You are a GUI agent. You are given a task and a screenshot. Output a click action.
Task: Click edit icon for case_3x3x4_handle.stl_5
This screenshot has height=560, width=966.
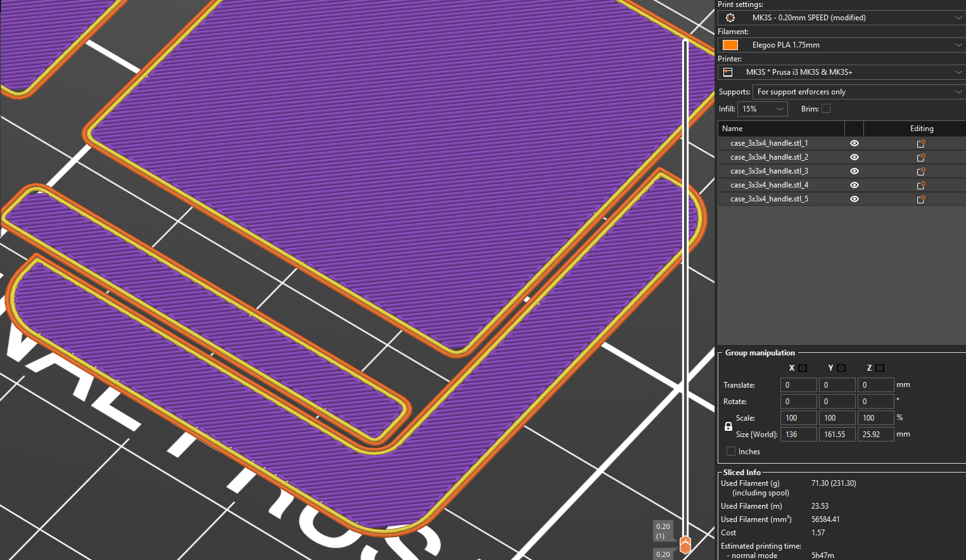tap(921, 200)
